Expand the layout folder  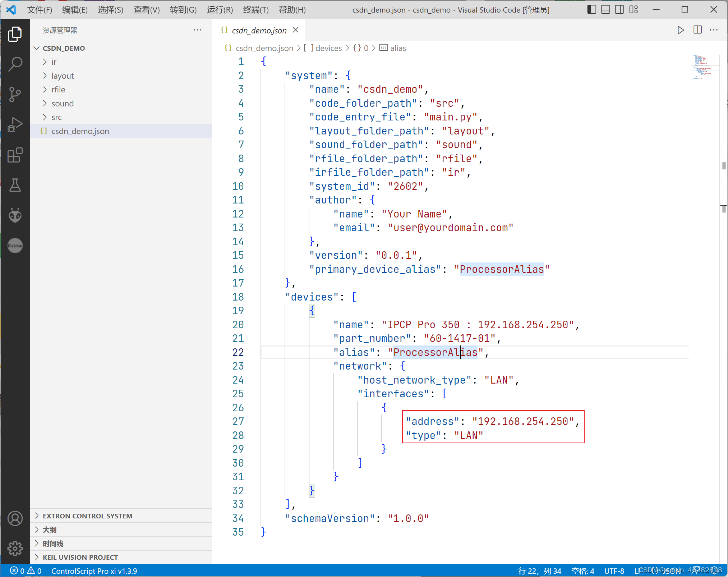[x=63, y=76]
